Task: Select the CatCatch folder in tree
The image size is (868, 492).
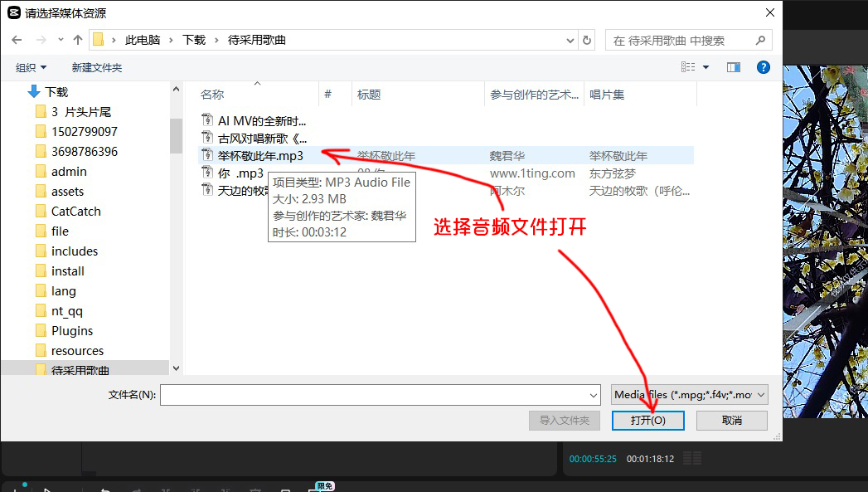Action: (75, 212)
